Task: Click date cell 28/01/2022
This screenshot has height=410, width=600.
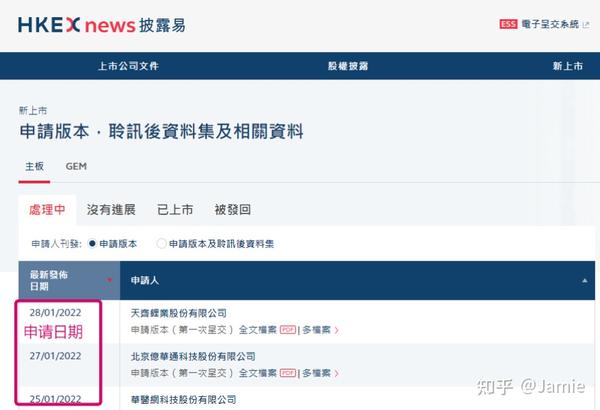Action: click(55, 312)
